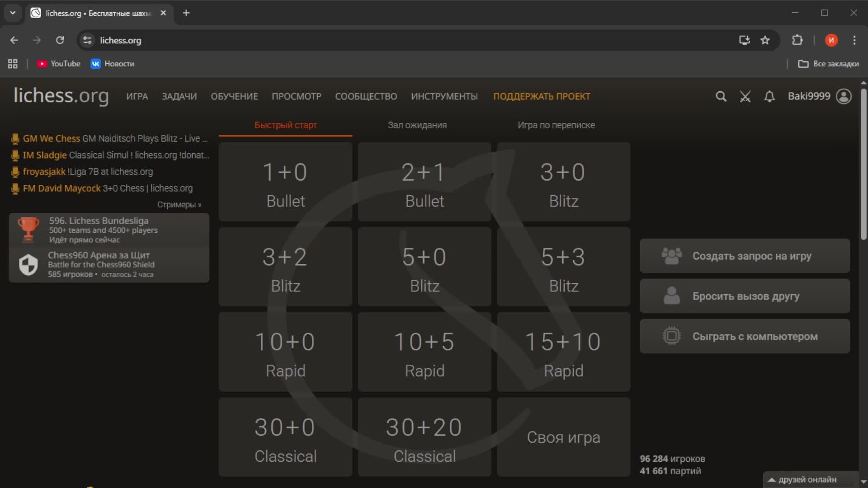Click the crossed swords challenges icon

[745, 96]
